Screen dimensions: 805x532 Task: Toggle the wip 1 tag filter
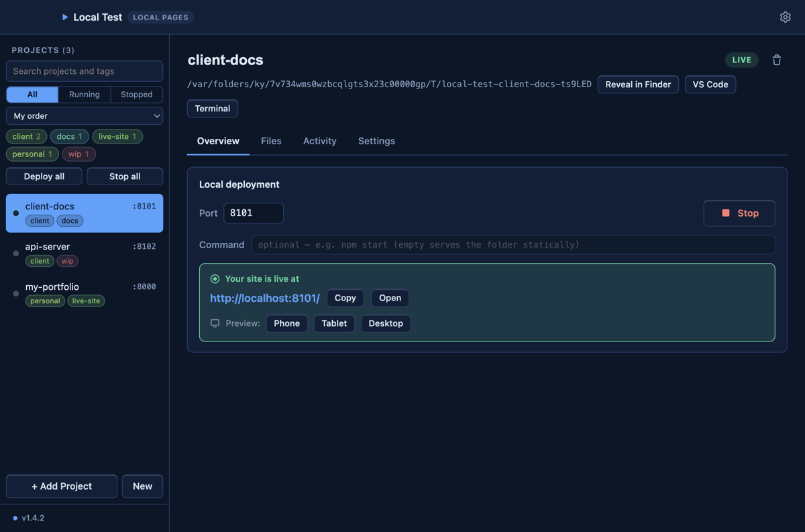78,154
